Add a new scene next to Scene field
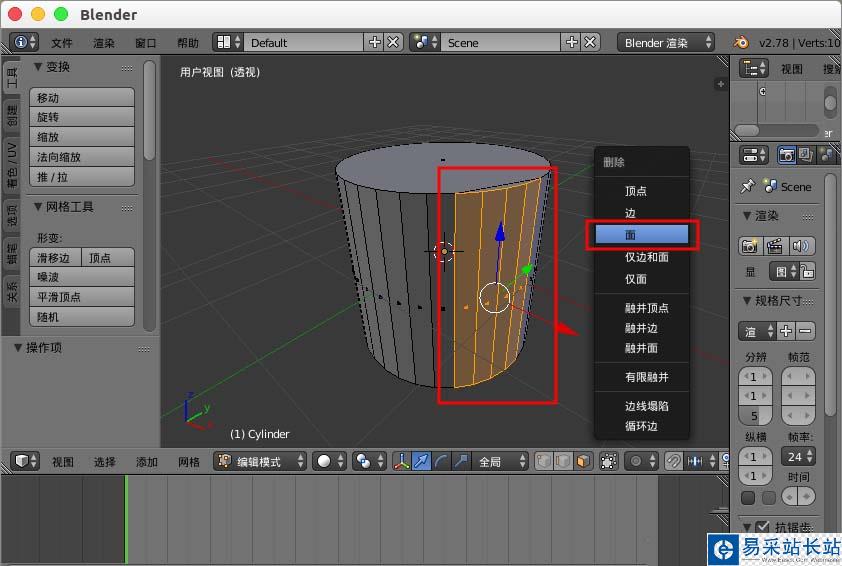This screenshot has height=566, width=842. [x=571, y=42]
